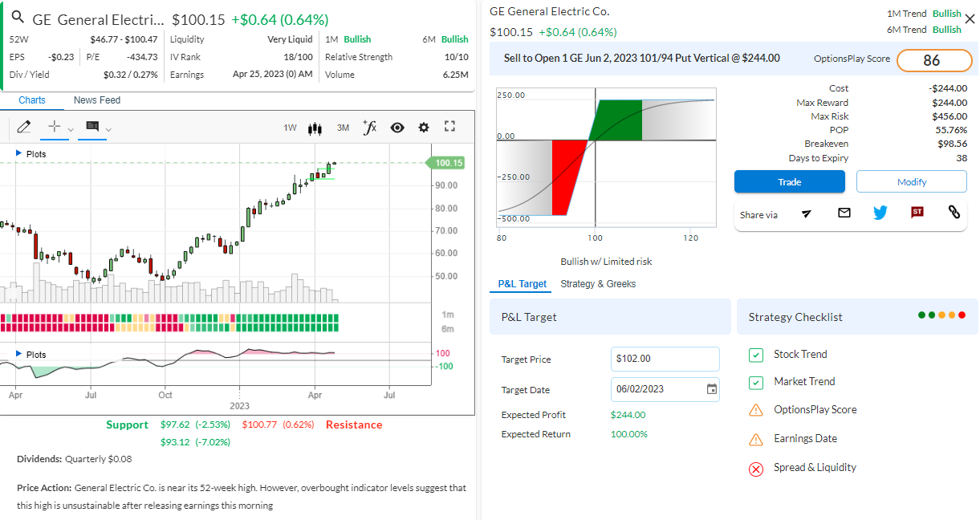980x520 pixels.
Task: Share the trade via email icon
Action: 844,213
